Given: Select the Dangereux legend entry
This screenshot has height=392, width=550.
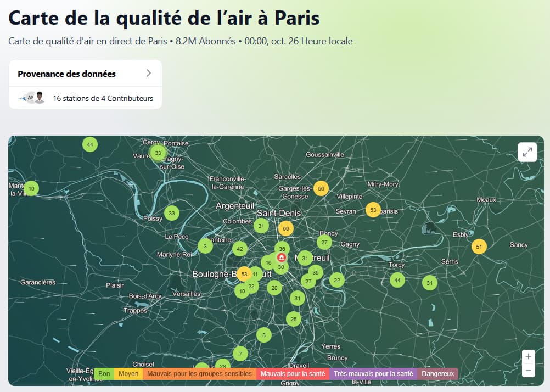Looking at the screenshot, I should (x=437, y=374).
